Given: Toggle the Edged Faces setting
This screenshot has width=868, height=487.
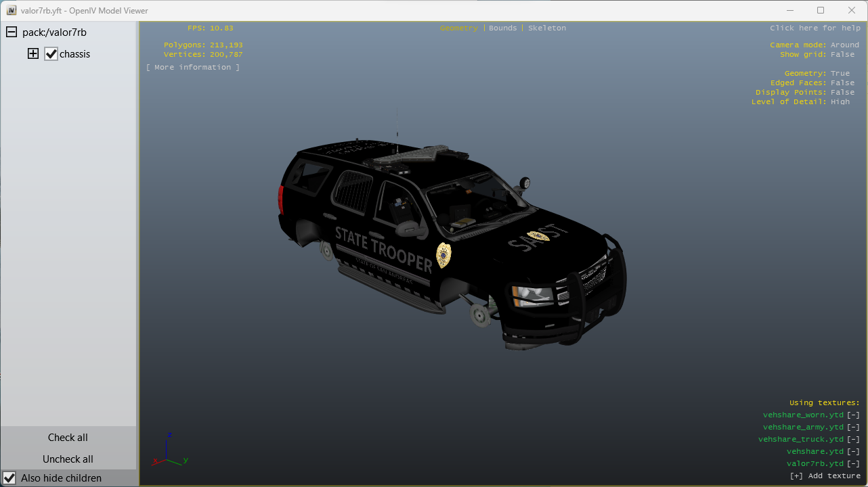Looking at the screenshot, I should (842, 83).
